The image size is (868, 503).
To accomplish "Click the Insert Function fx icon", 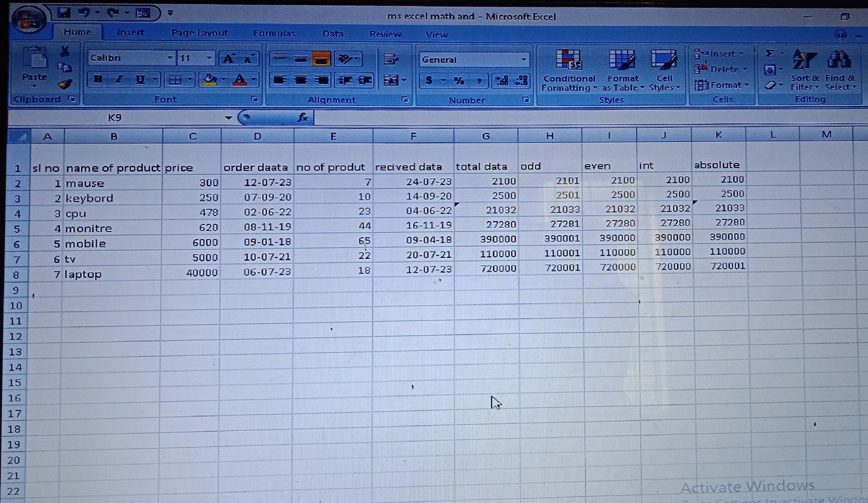I will pos(302,117).
